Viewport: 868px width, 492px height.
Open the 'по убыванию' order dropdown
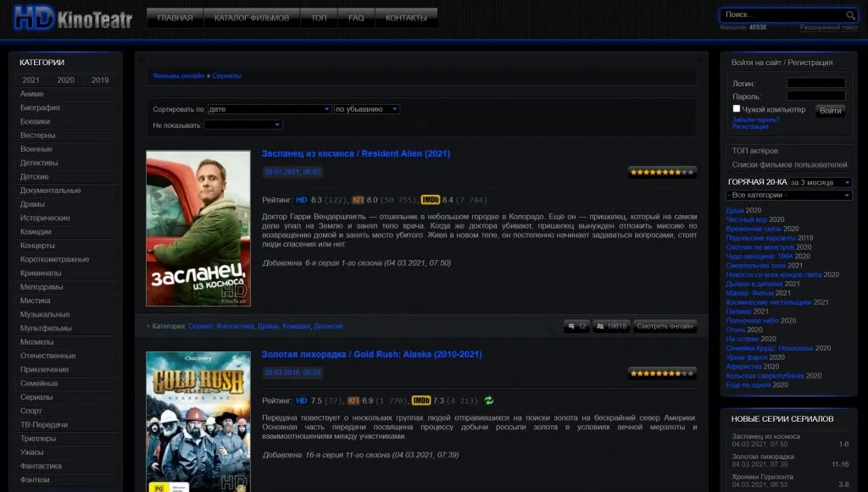tap(366, 109)
